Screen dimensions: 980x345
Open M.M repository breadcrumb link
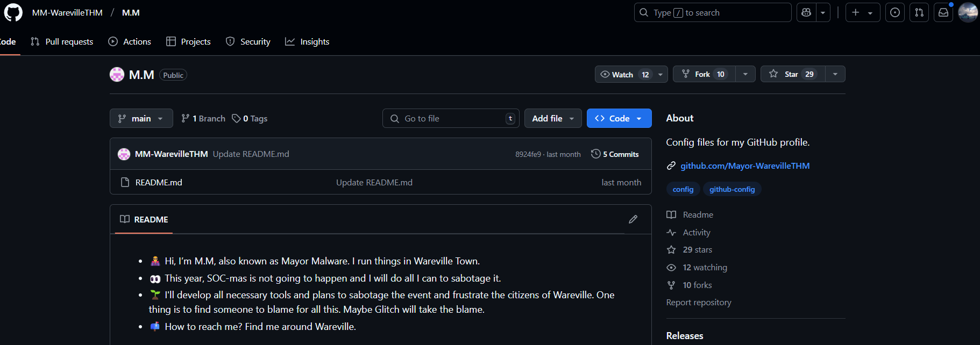coord(131,12)
